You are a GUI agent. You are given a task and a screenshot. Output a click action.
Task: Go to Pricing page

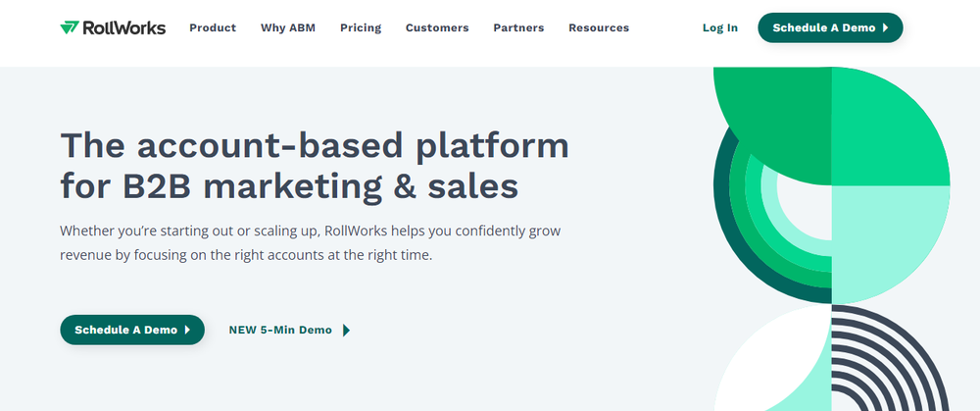coord(361,27)
